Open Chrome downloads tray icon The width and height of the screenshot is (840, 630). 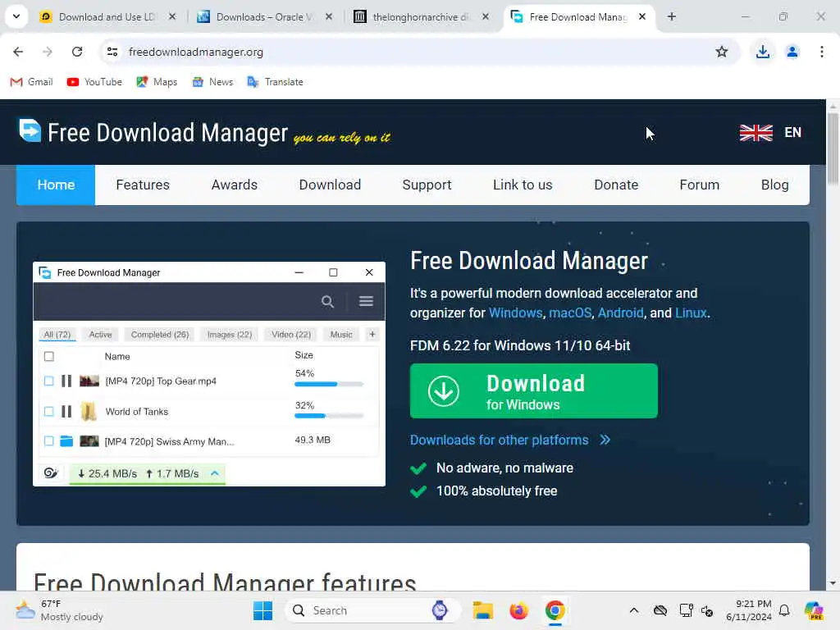(762, 52)
